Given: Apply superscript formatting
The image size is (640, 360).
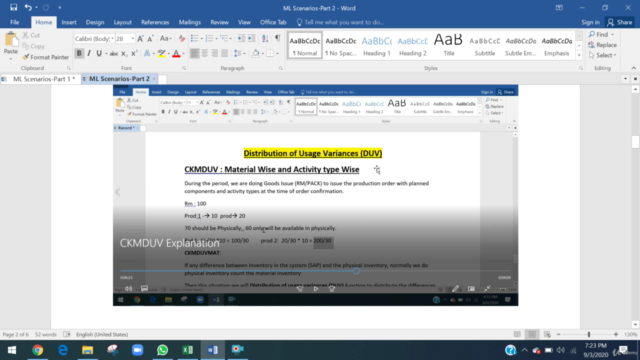Looking at the screenshot, I should pyautogui.click(x=134, y=53).
